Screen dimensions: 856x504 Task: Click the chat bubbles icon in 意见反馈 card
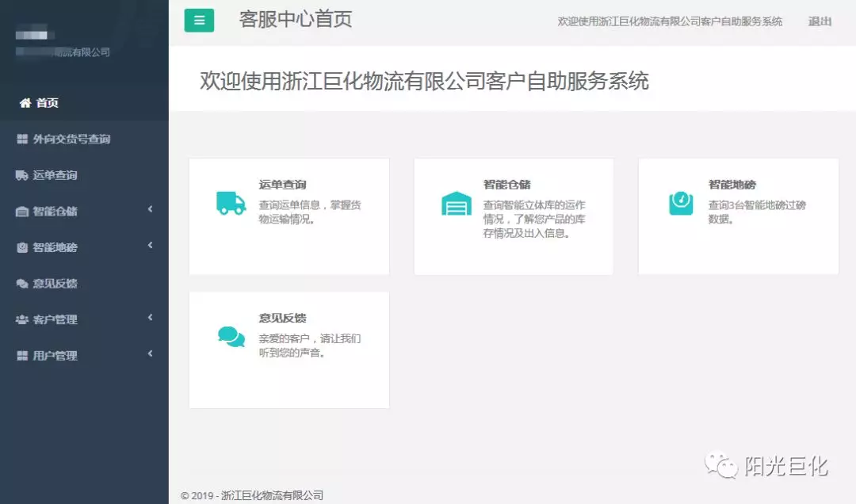coord(231,337)
